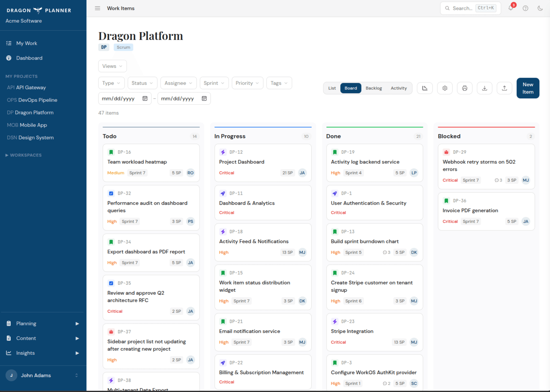Open the Assignee filter dropdown
The image size is (550, 392).
(178, 83)
